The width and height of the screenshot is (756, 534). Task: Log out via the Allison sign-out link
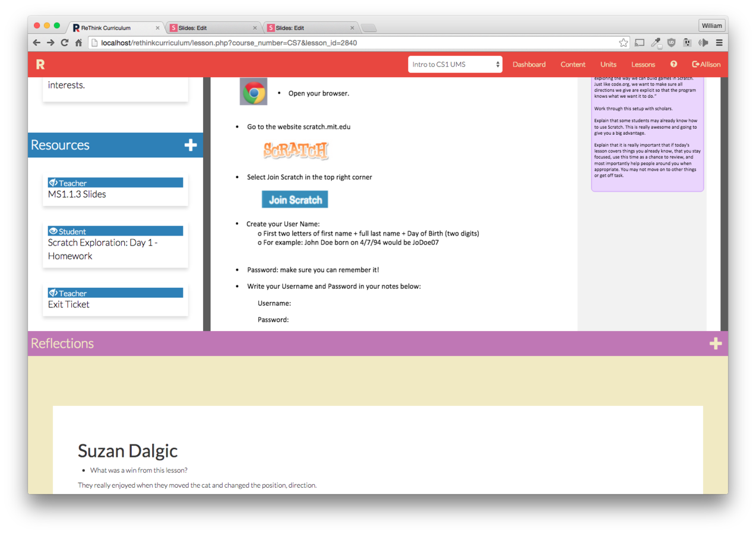tap(706, 64)
